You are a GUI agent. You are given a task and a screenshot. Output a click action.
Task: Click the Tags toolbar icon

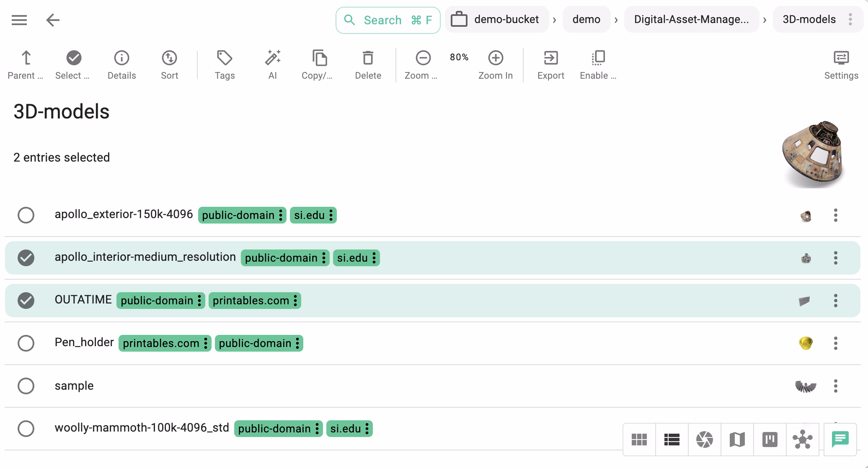pyautogui.click(x=225, y=58)
